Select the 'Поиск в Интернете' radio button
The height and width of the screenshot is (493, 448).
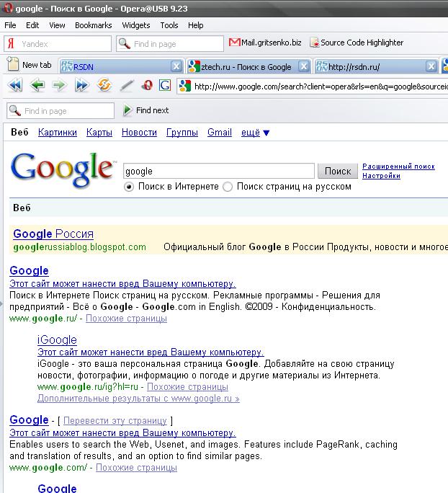pyautogui.click(x=129, y=187)
